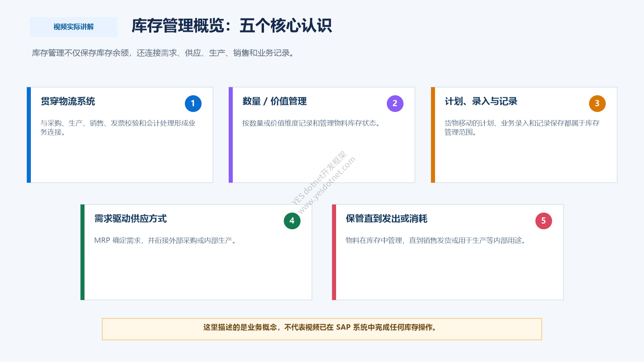This screenshot has width=644, height=362.
Task: Click the yellow notice starting with 这里描述的是业务概念
Action: click(x=322, y=329)
